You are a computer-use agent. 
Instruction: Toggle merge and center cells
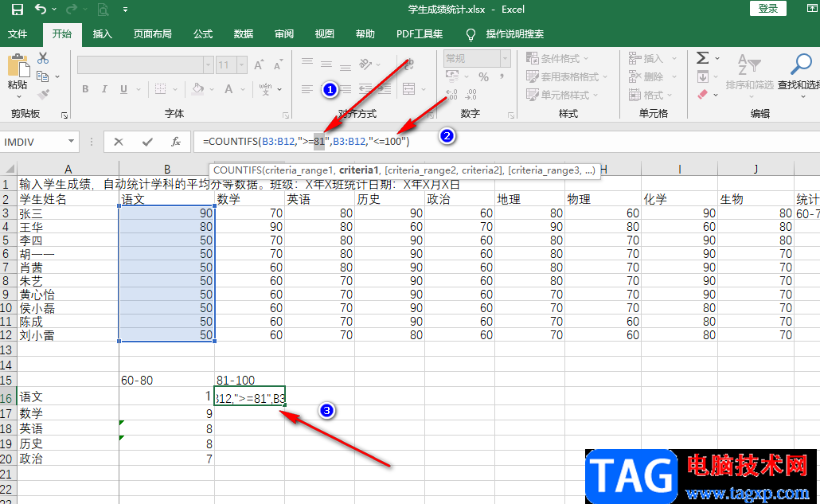click(409, 89)
